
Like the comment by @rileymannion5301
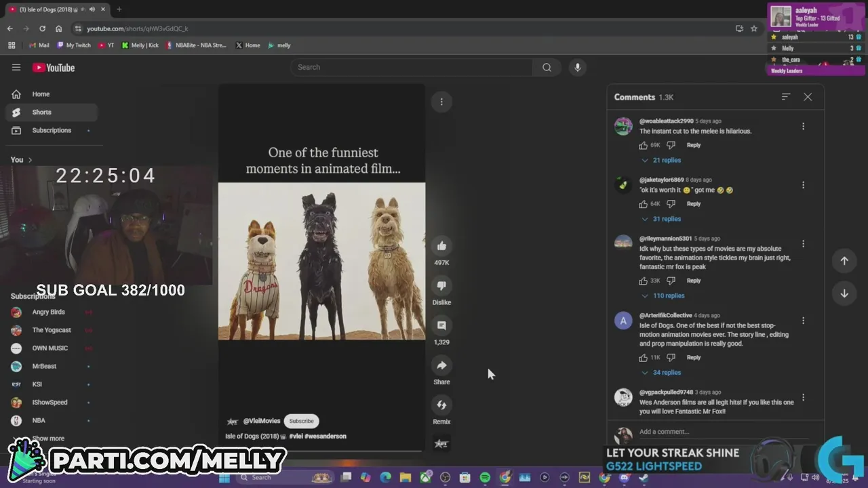(x=644, y=281)
